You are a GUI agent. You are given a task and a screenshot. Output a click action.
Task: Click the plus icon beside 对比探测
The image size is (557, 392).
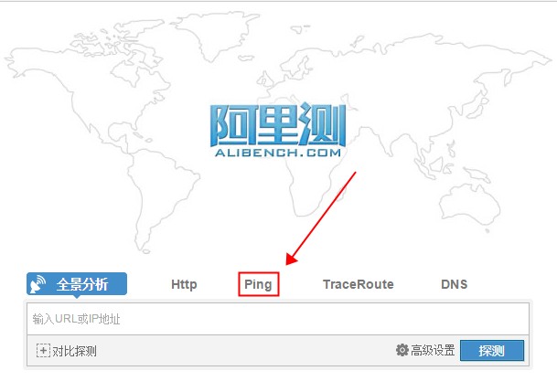[43, 351]
